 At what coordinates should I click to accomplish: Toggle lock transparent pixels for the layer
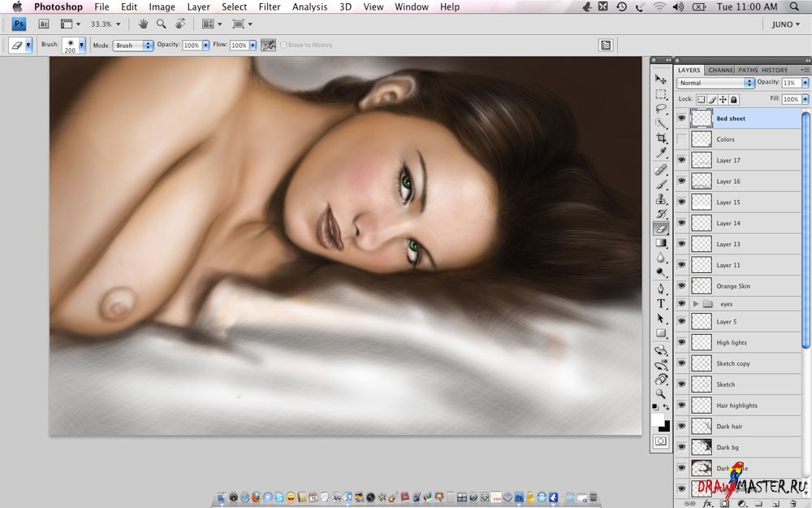(x=701, y=99)
